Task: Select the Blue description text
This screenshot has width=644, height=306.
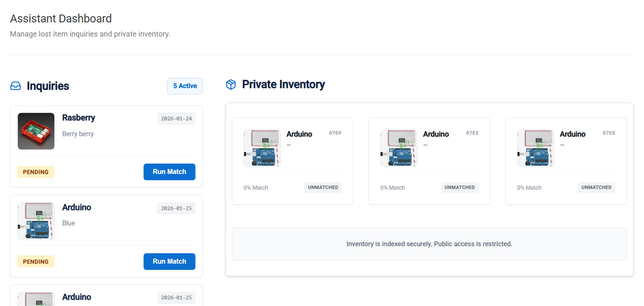Action: (x=69, y=223)
